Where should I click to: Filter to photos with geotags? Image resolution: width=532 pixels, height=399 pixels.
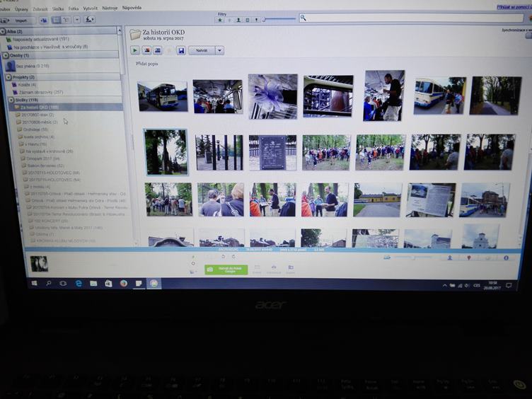coord(256,20)
